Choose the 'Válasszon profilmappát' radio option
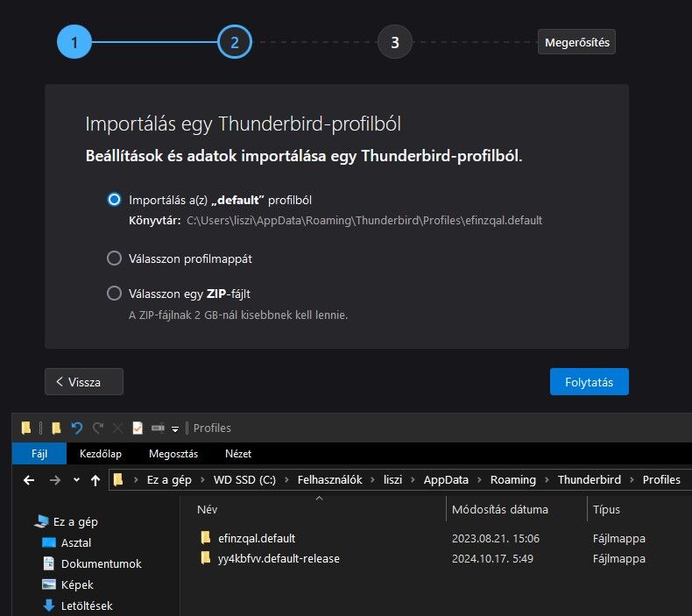This screenshot has height=616, width=692. click(114, 258)
